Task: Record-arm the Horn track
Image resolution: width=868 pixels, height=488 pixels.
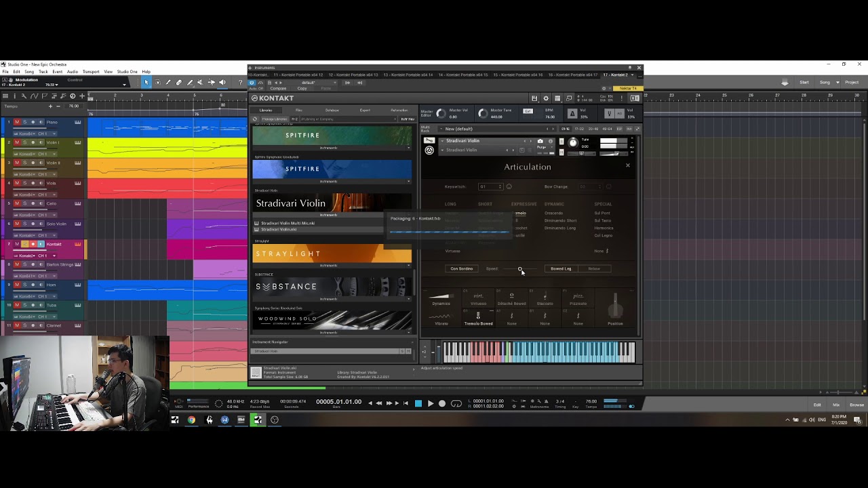Action: pos(33,285)
